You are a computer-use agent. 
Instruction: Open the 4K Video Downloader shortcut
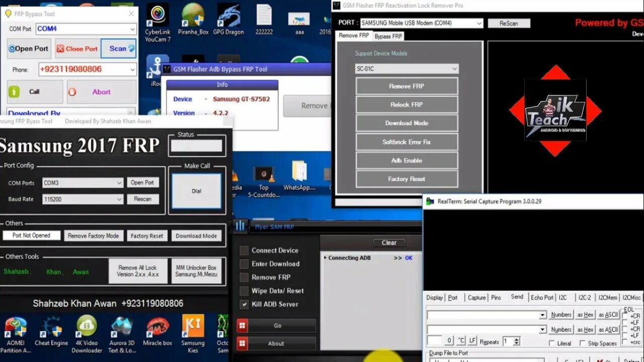pos(87,334)
